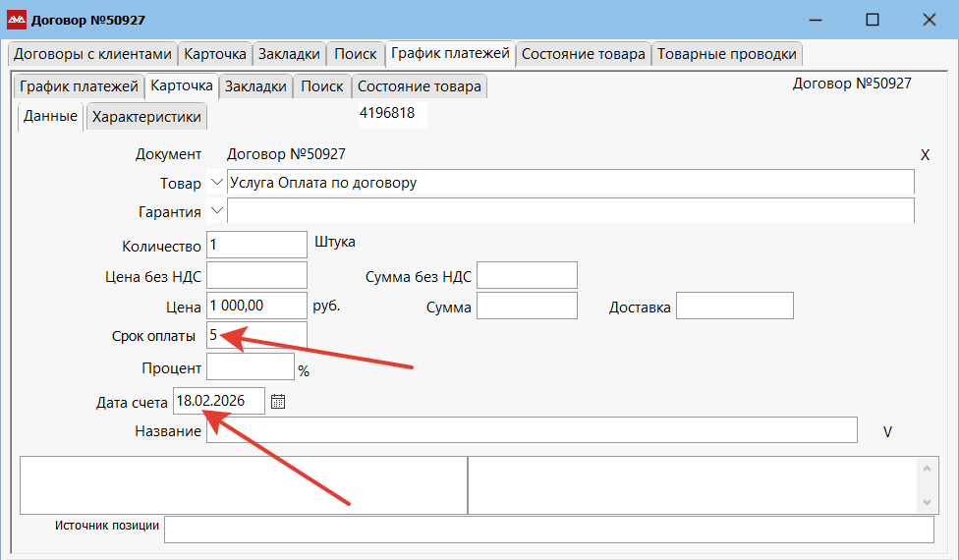Open the Характеристики sub-tab
The image size is (959, 560).
[x=146, y=117]
